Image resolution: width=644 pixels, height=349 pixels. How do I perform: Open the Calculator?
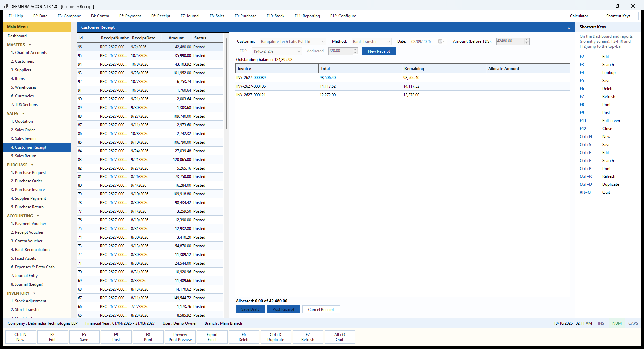click(x=579, y=16)
